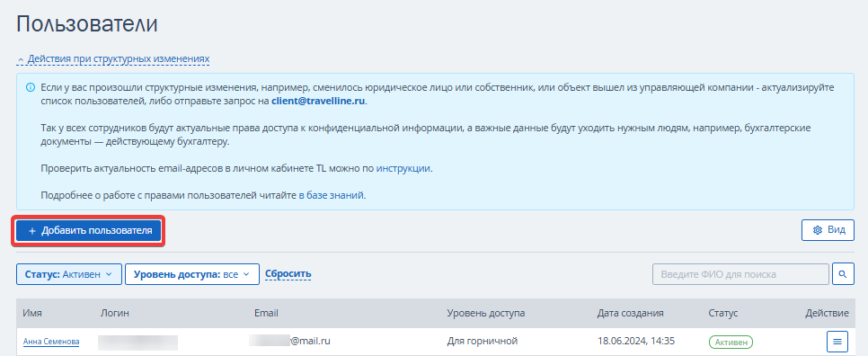Click the Введите ФИО для поиска field

pos(740,274)
